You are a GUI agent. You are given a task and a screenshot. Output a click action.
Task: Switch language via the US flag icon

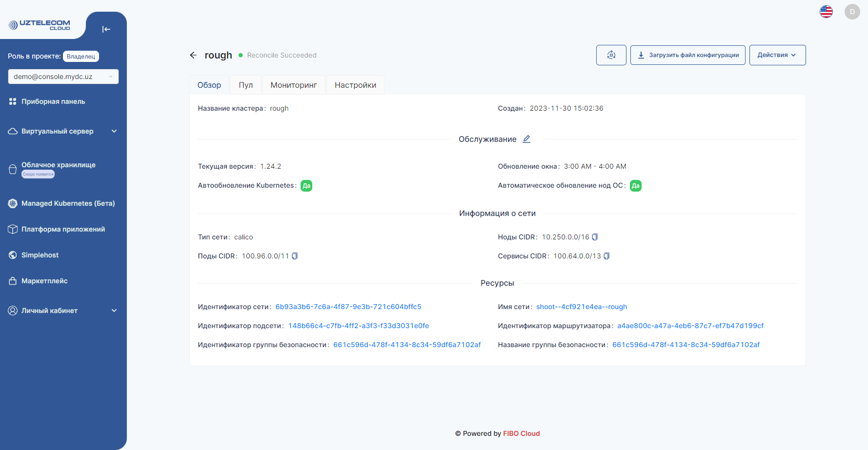coord(826,12)
